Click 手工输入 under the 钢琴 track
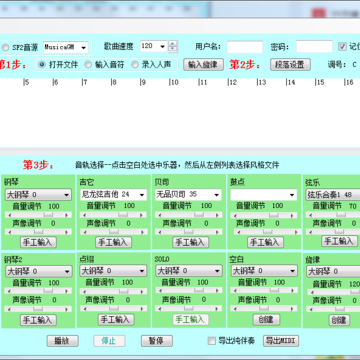 point(38,243)
